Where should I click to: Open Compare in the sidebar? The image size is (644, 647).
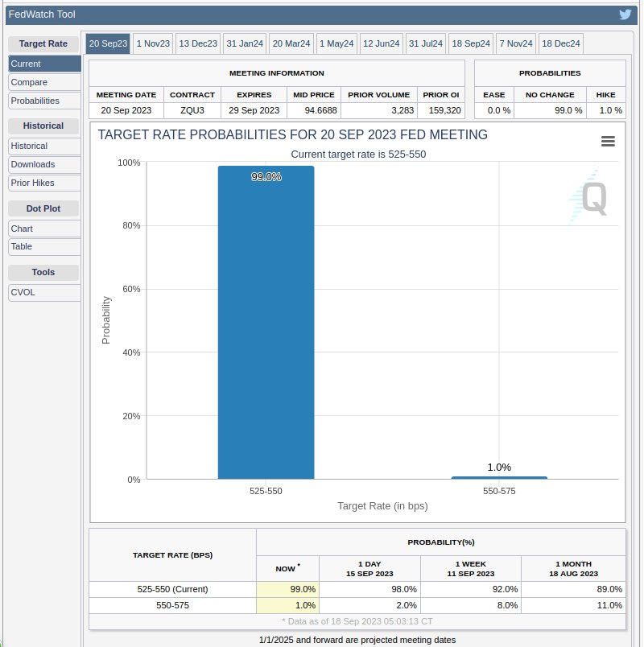point(44,83)
